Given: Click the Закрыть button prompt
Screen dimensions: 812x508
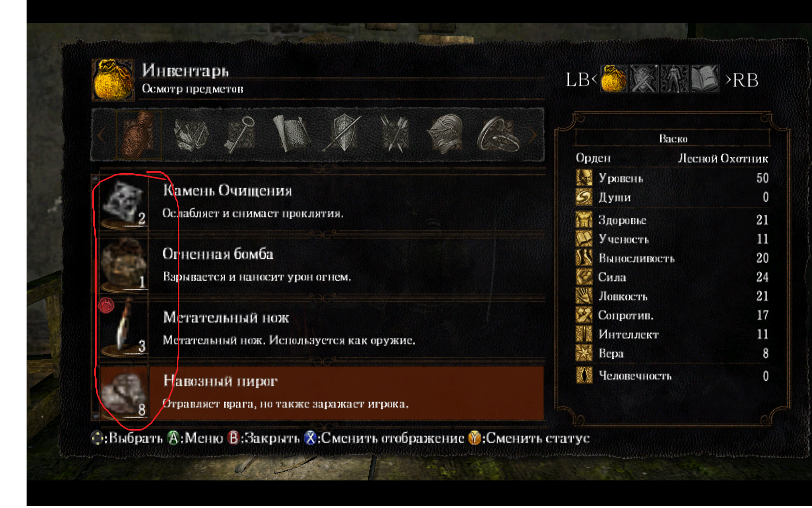Looking at the screenshot, I should tap(264, 438).
